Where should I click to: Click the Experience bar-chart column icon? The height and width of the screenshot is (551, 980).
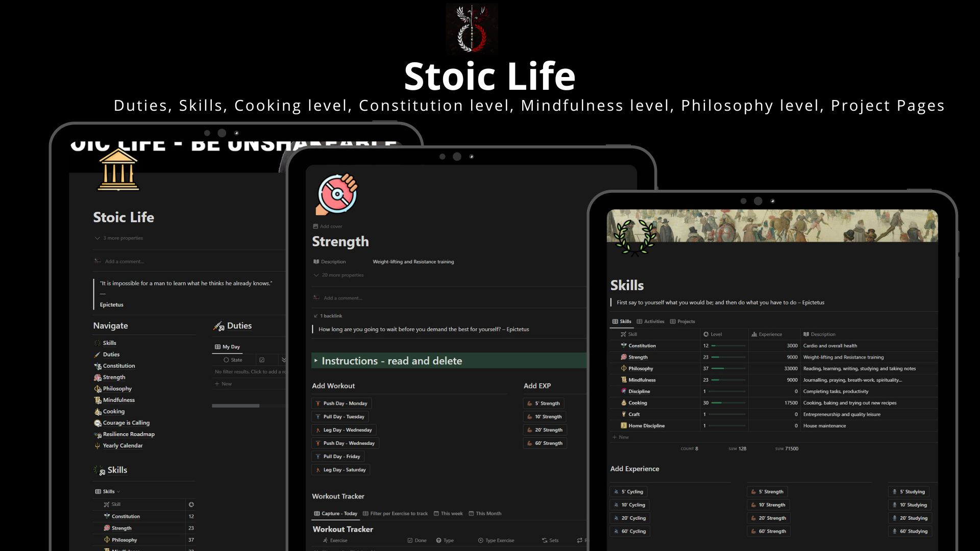[754, 334]
